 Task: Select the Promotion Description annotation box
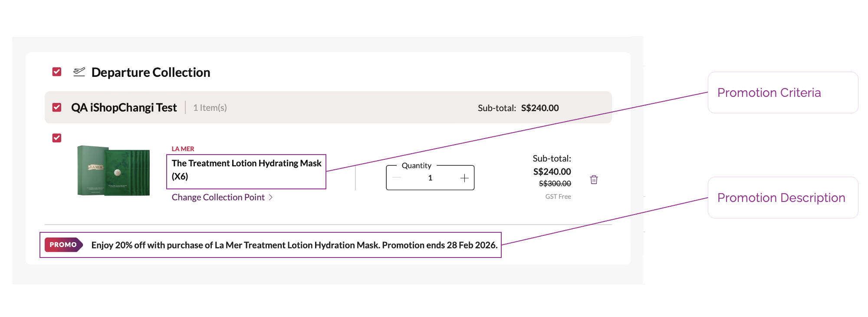coord(783,198)
